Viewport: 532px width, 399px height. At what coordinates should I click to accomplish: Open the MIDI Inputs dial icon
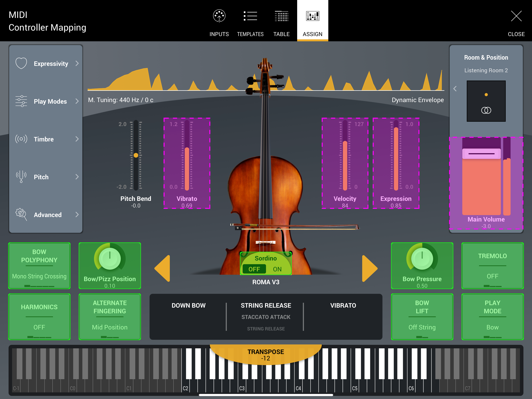(x=219, y=16)
